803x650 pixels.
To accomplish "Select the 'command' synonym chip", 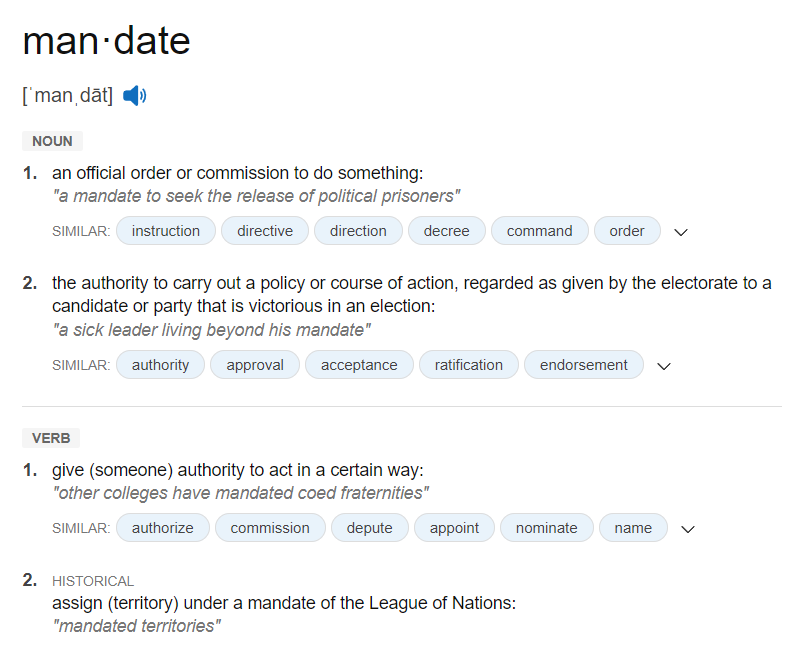I will (x=540, y=231).
